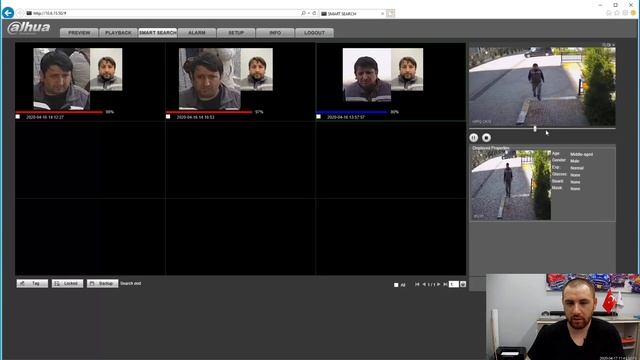Open the browser home icon

(609, 13)
